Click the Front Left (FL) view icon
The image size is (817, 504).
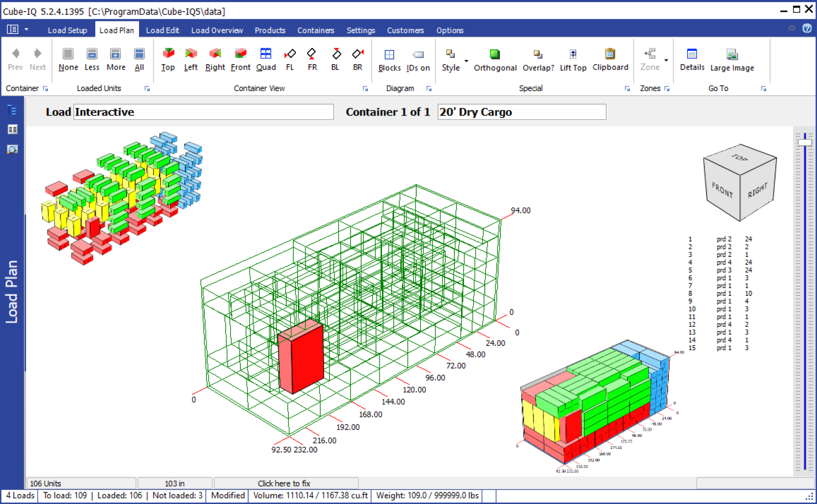pyautogui.click(x=290, y=59)
